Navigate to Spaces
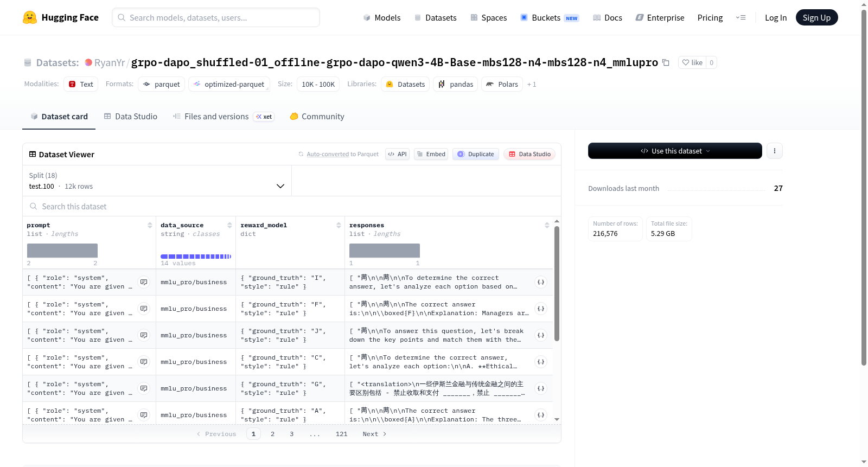868x467 pixels. click(x=488, y=17)
